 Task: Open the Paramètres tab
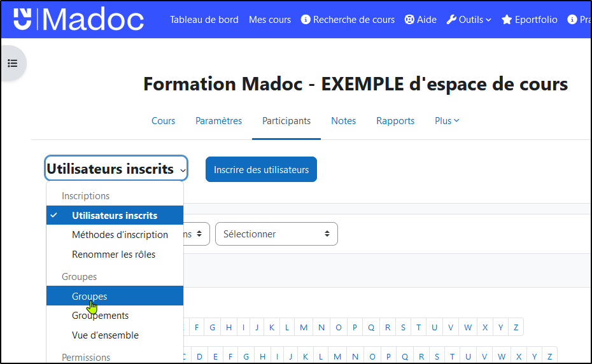click(218, 121)
